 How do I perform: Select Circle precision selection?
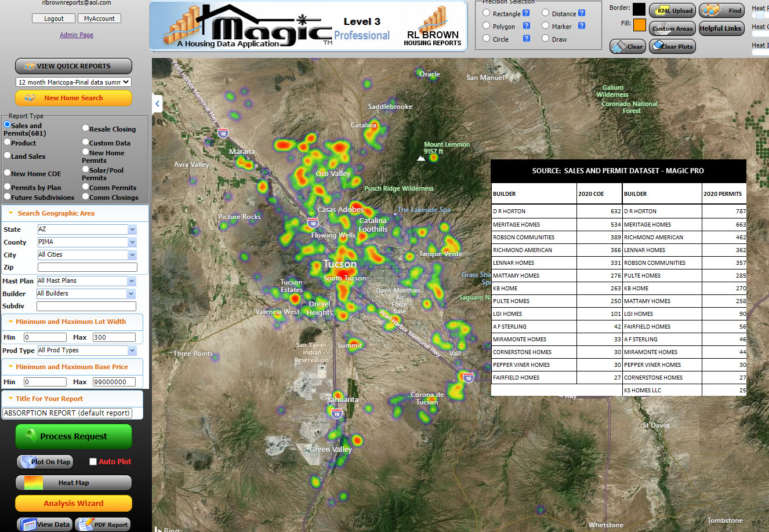(487, 38)
